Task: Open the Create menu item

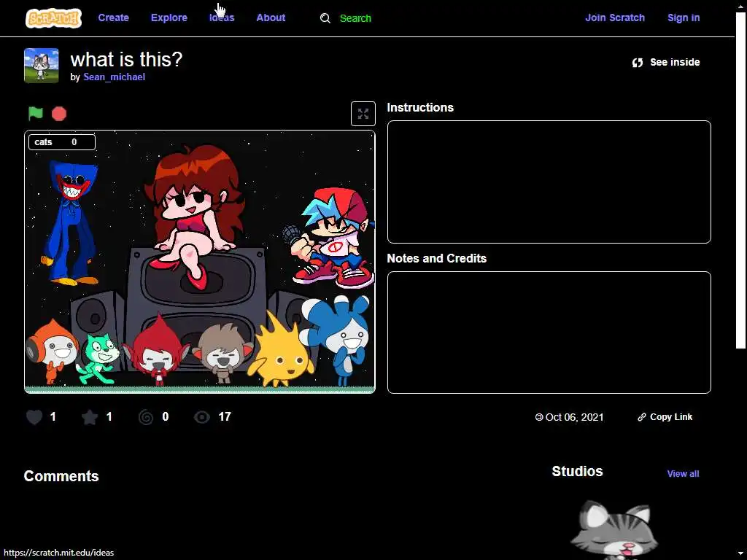Action: click(x=113, y=17)
